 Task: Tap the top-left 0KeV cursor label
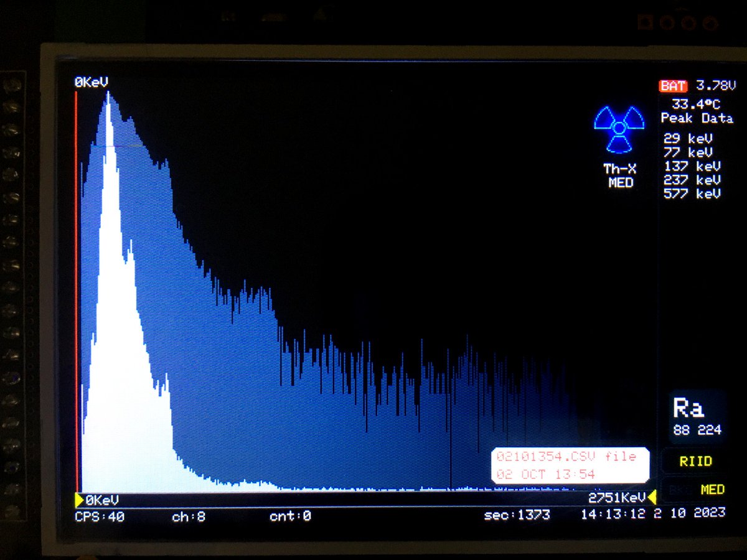pyautogui.click(x=92, y=82)
